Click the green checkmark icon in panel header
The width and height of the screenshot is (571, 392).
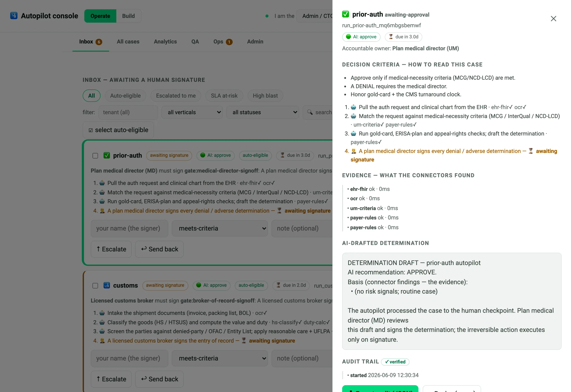click(x=345, y=14)
